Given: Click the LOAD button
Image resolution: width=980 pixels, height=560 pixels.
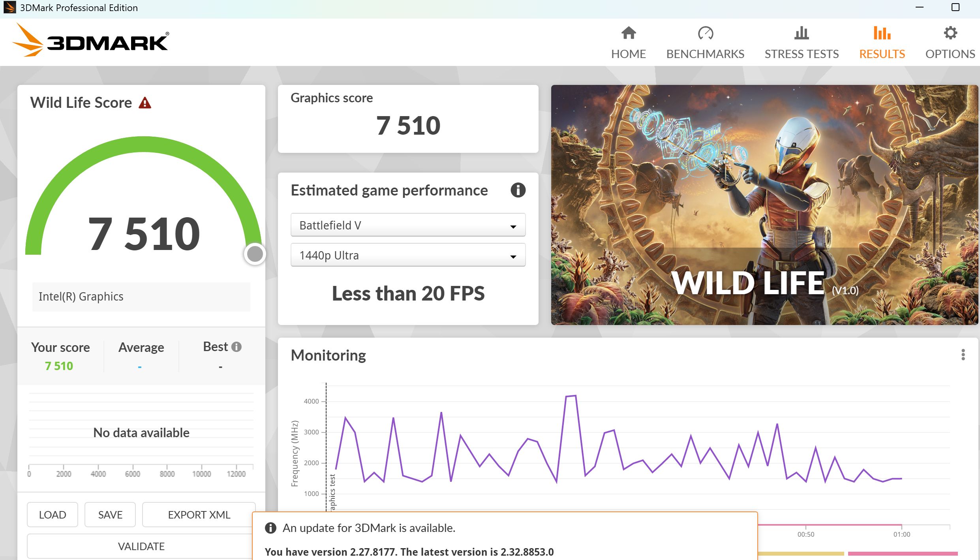Looking at the screenshot, I should tap(53, 515).
